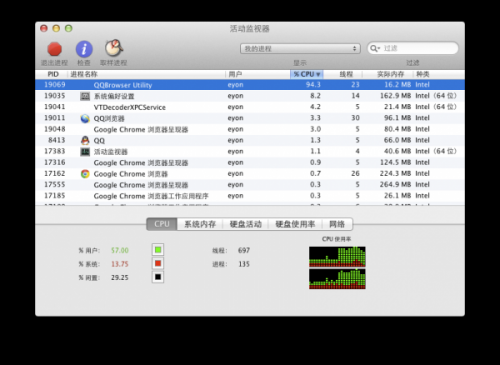Select the QQ process row PID 8413
This screenshot has height=365, width=500.
coord(250,140)
